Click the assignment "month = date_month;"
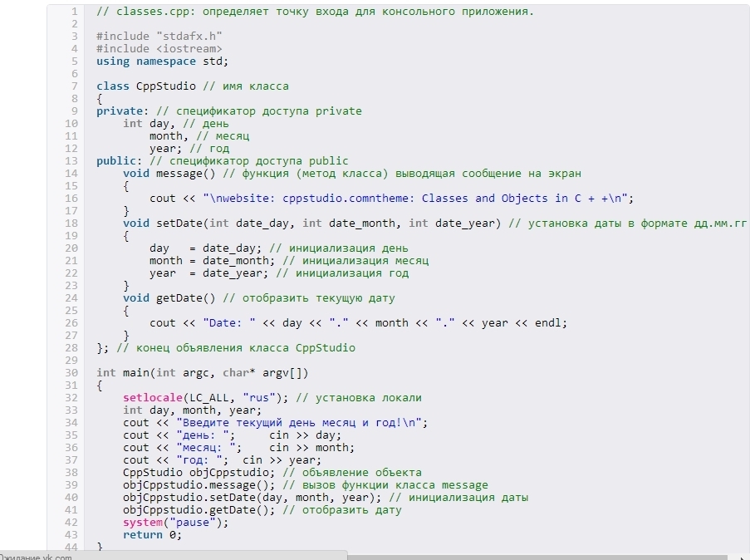750x560 pixels. pyautogui.click(x=213, y=260)
